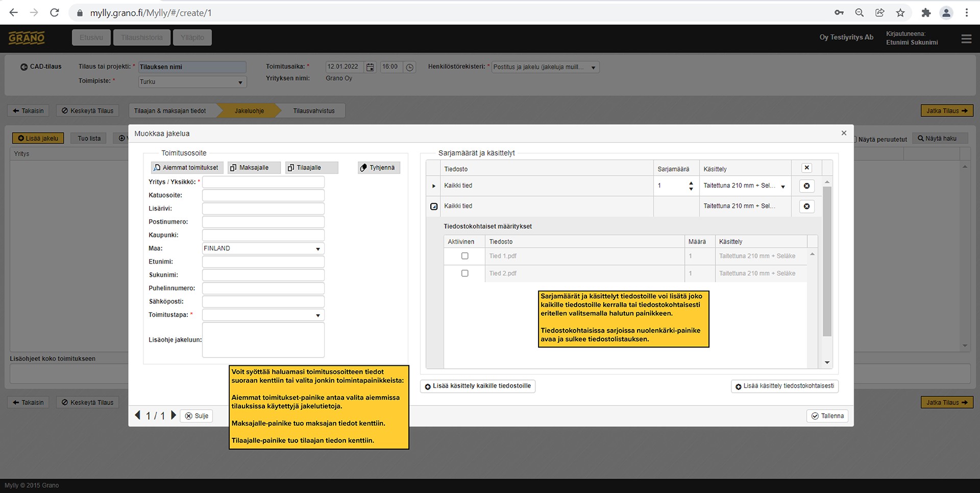980x493 pixels.
Task: Delete the second Kaikki tied row
Action: [x=806, y=206]
